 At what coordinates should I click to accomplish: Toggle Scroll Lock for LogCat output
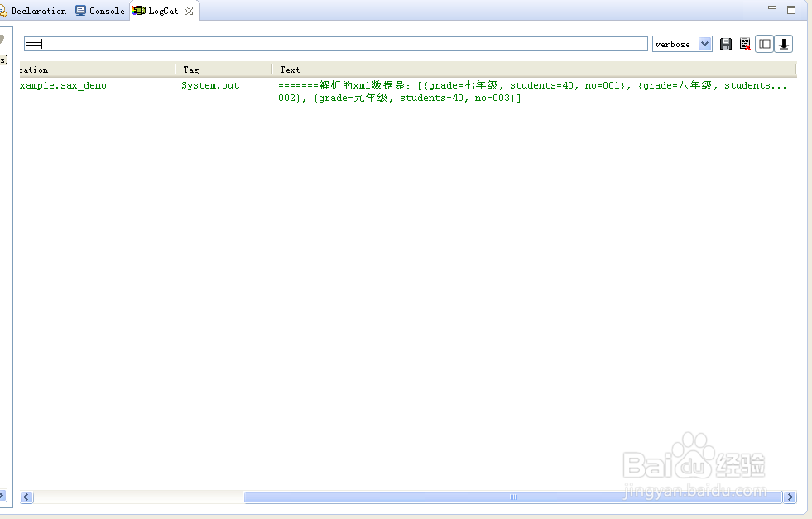click(x=784, y=44)
